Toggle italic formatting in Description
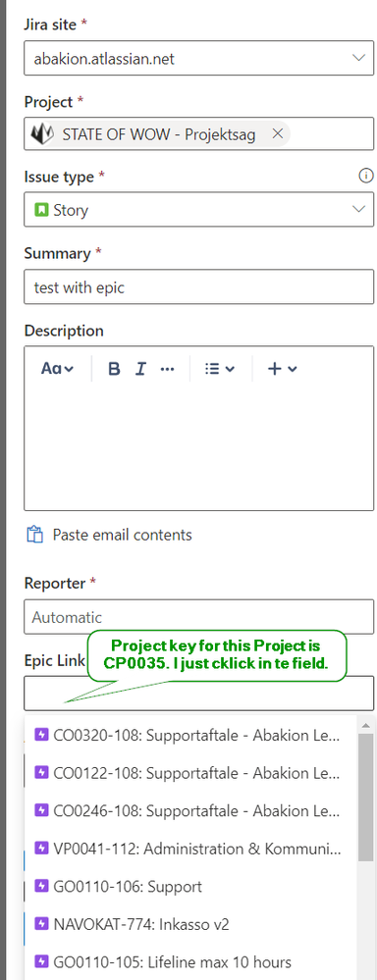 (140, 369)
